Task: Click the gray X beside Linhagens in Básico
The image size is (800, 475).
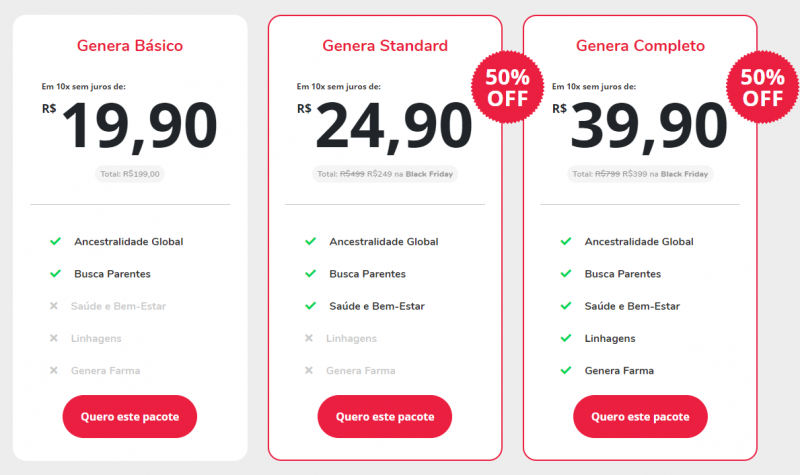Action: coord(55,339)
